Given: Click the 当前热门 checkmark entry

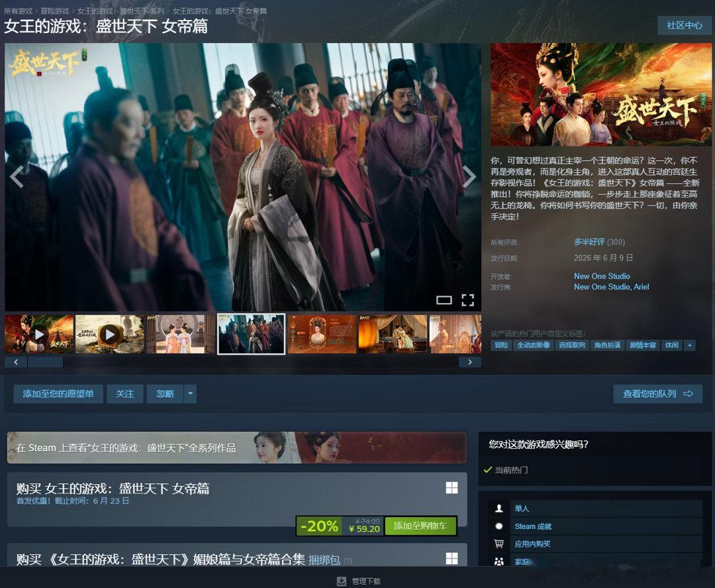Looking at the screenshot, I should [x=506, y=470].
